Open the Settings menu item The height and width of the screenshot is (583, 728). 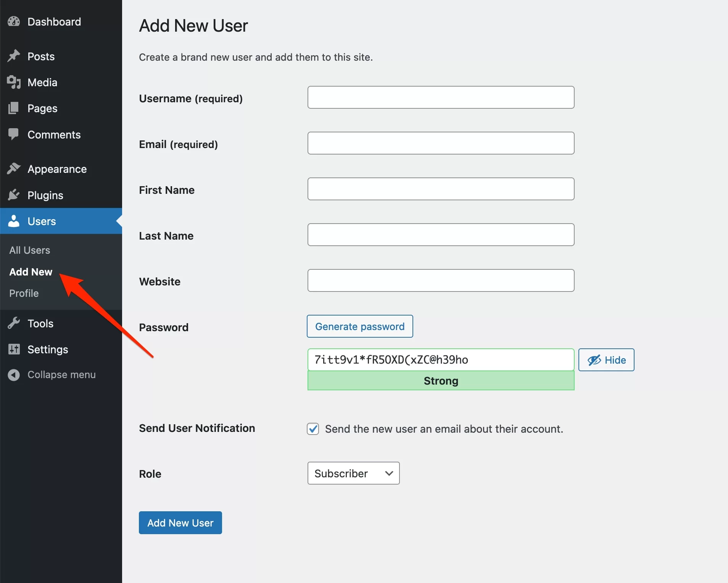(61, 349)
